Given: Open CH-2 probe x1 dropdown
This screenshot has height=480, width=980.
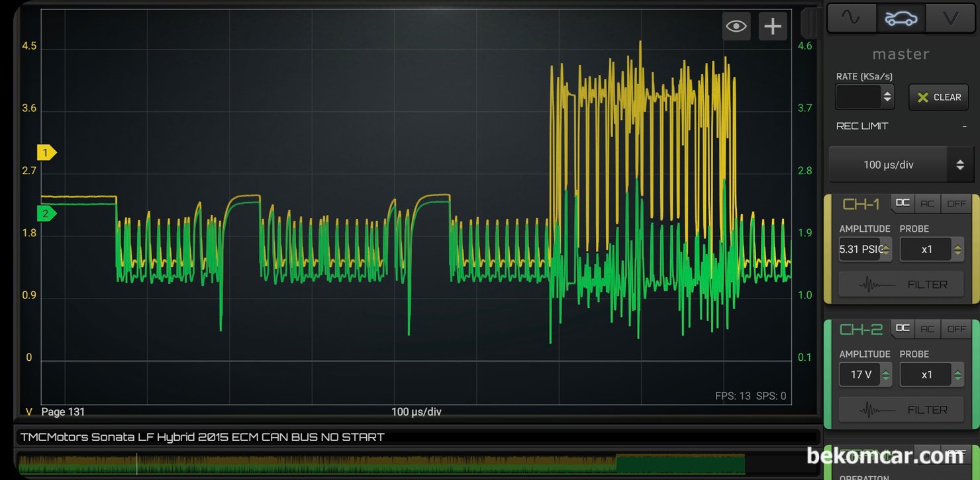Looking at the screenshot, I should 932,375.
